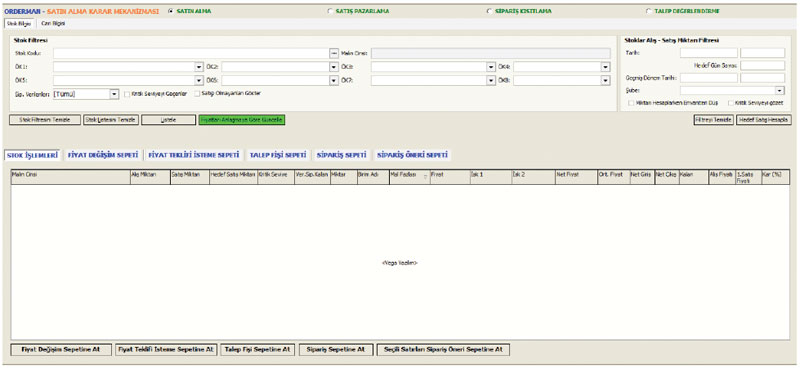Click the Satış Miktarı column header
This screenshot has height=369, width=800.
click(190, 177)
